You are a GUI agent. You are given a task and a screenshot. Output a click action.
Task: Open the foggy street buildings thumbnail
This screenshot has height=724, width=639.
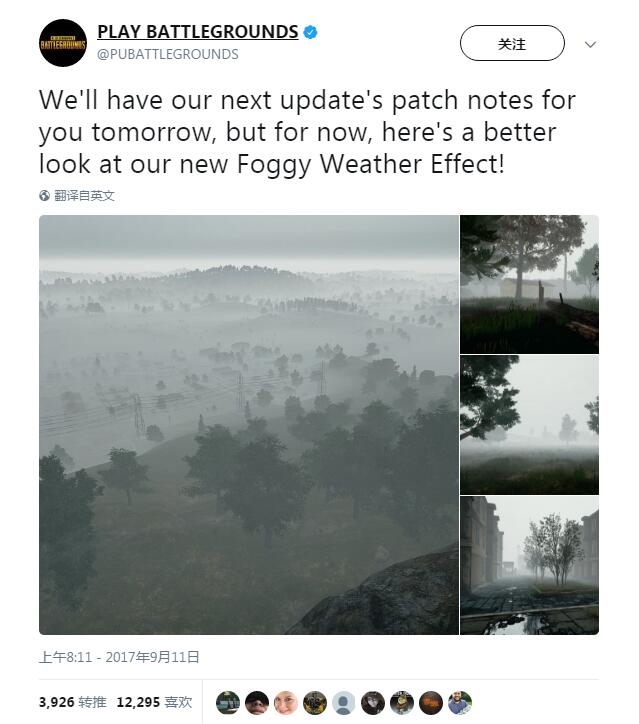(x=530, y=565)
